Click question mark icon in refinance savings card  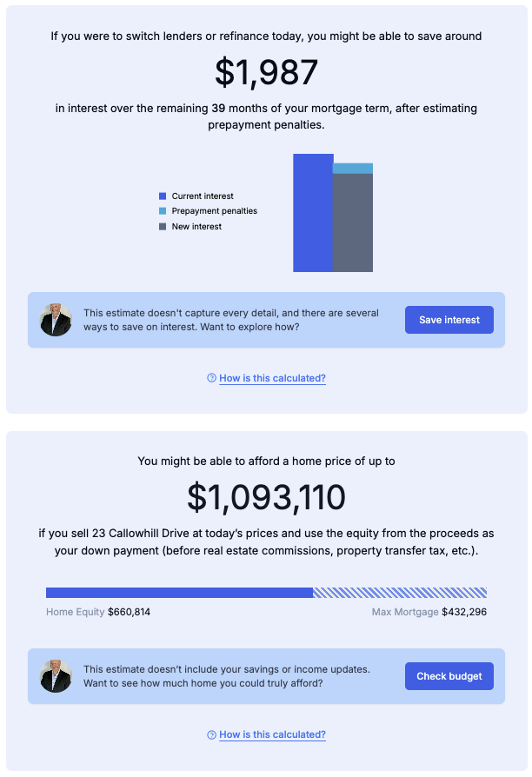[211, 378]
